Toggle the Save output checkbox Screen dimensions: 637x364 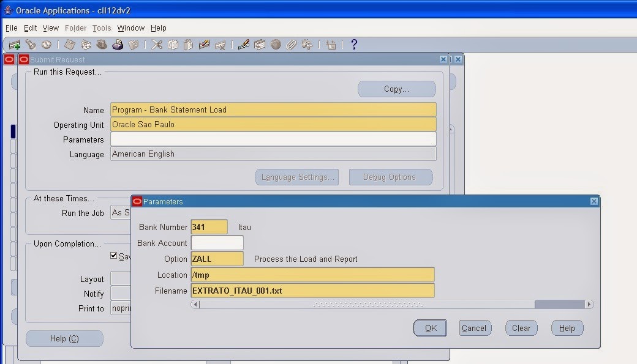coord(114,256)
